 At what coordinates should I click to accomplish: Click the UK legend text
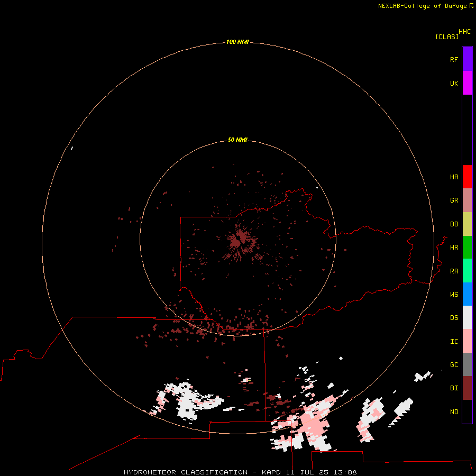454,83
